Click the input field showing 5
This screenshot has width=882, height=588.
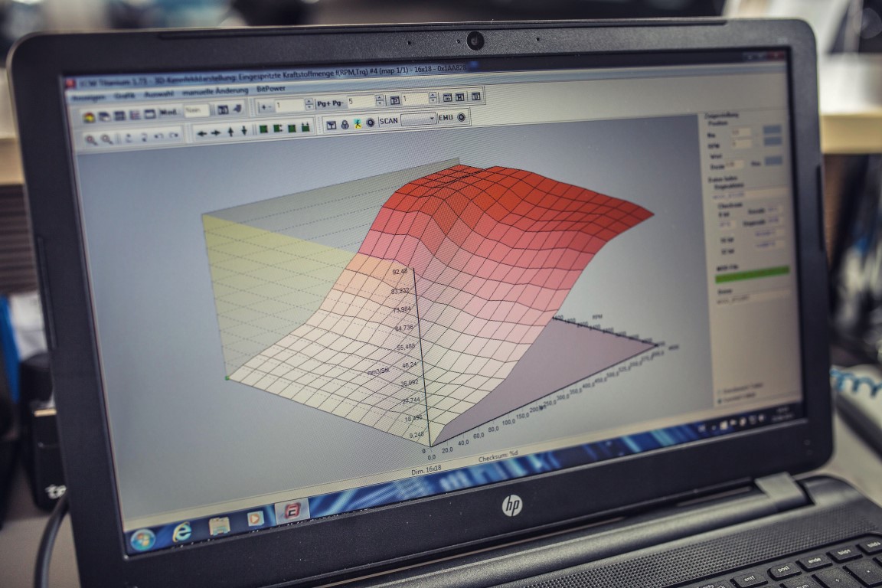point(361,101)
